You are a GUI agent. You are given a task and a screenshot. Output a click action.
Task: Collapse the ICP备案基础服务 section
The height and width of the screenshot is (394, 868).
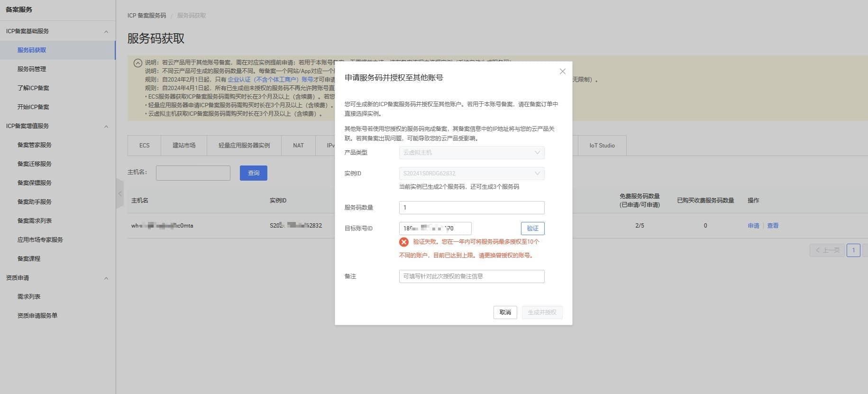coord(106,32)
